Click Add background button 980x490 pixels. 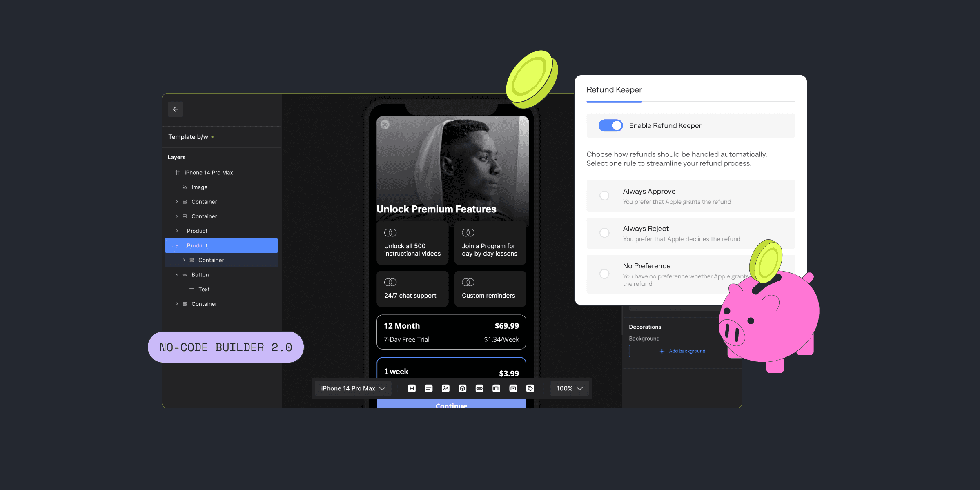[682, 351]
